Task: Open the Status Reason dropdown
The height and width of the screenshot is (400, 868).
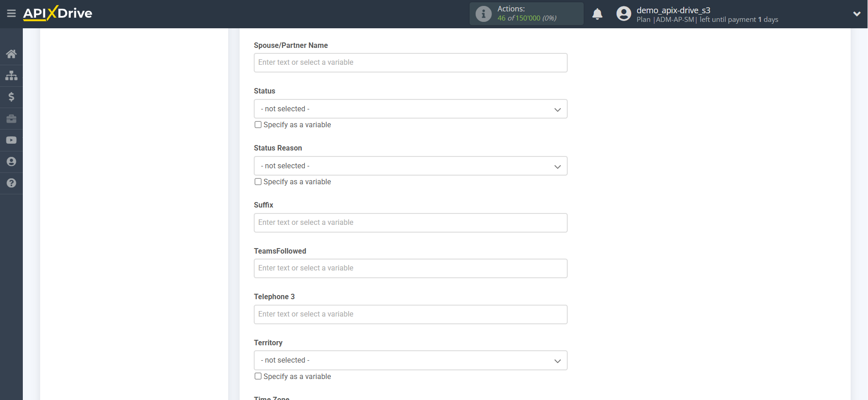Action: pyautogui.click(x=410, y=166)
